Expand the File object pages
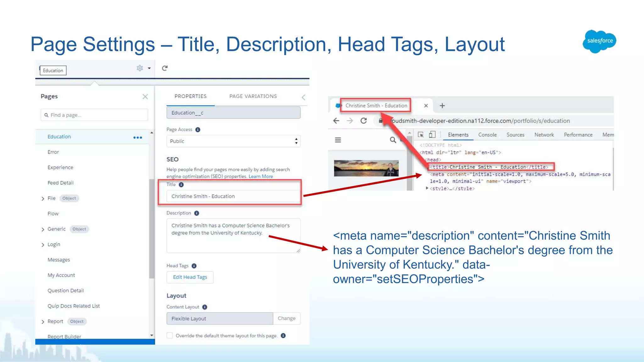This screenshot has width=644, height=362. 43,199
